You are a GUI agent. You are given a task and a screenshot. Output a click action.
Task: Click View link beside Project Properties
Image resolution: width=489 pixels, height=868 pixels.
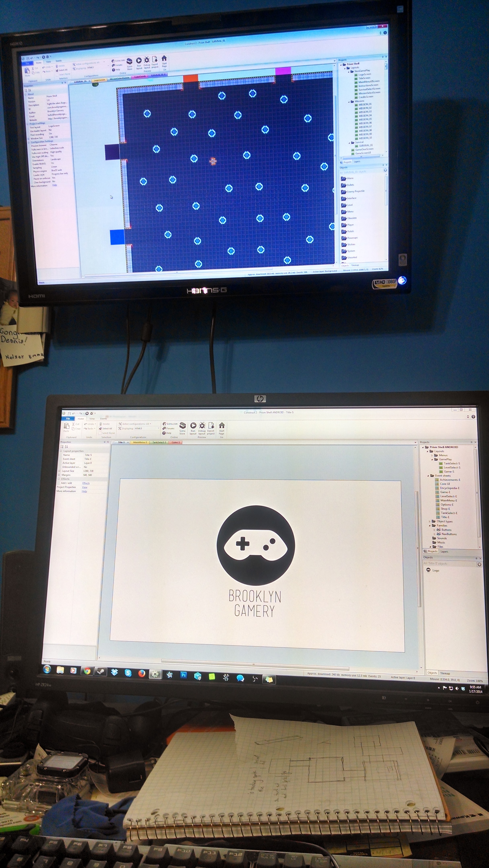[x=85, y=487]
